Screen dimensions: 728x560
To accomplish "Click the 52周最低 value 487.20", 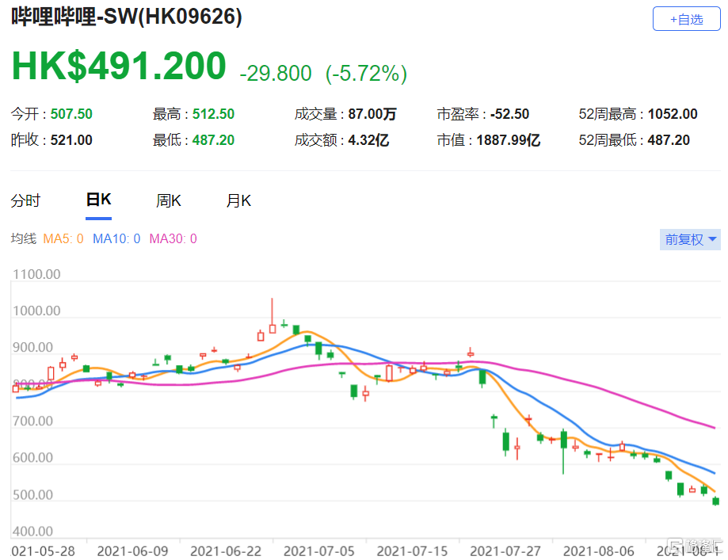I will tap(669, 139).
